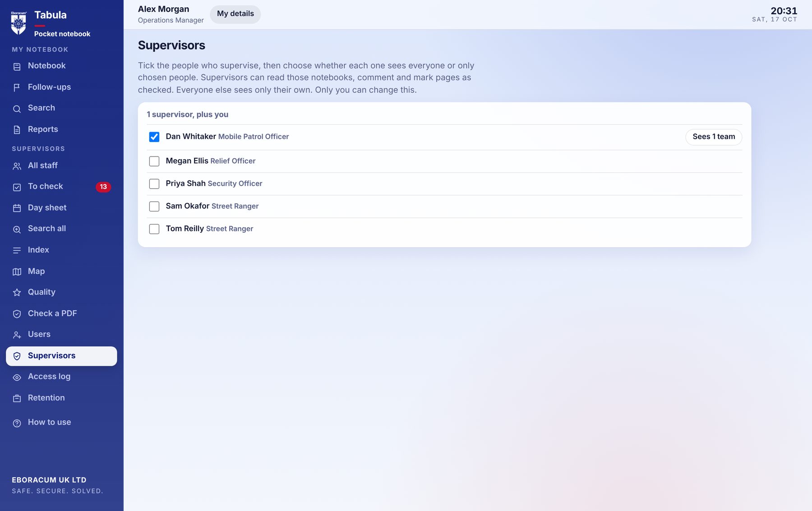This screenshot has height=511, width=812.
Task: Open Reports menu label
Action: (x=43, y=129)
